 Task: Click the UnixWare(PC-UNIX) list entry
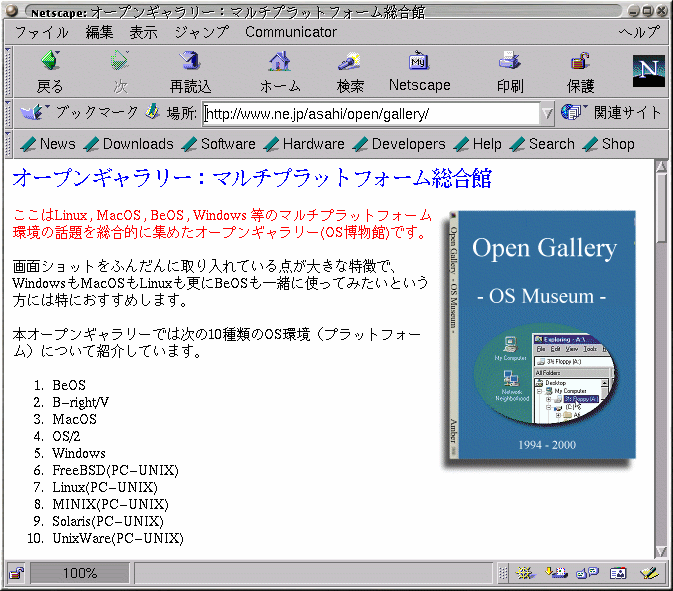118,538
